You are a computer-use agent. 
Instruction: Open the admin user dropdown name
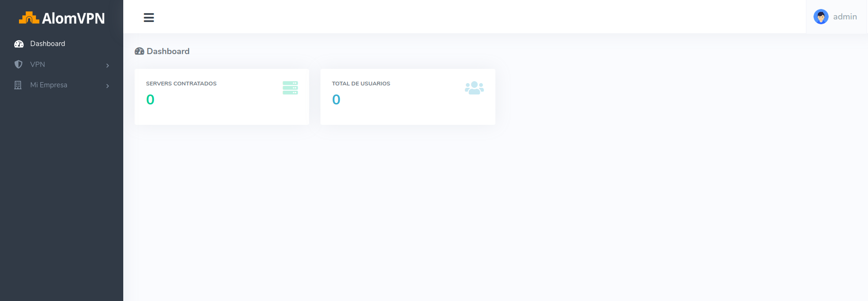point(845,17)
